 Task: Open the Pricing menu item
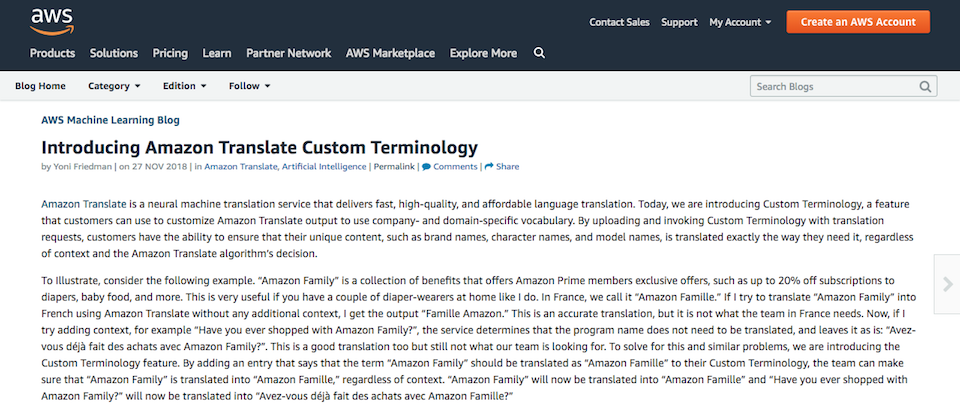click(170, 53)
